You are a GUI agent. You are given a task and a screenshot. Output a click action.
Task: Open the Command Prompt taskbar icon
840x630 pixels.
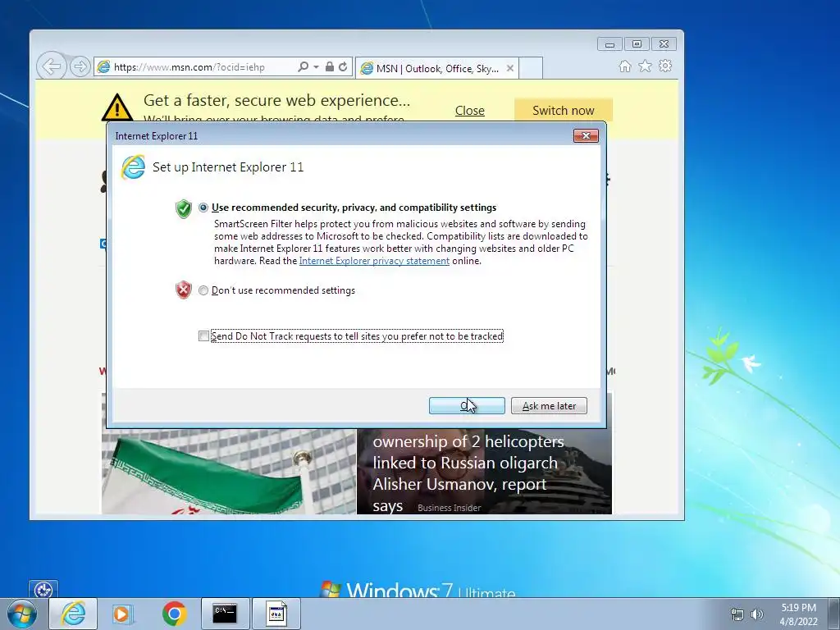(x=225, y=614)
